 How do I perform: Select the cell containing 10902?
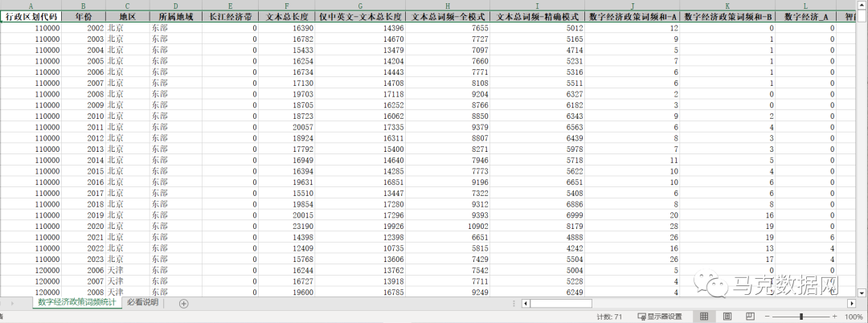448,227
